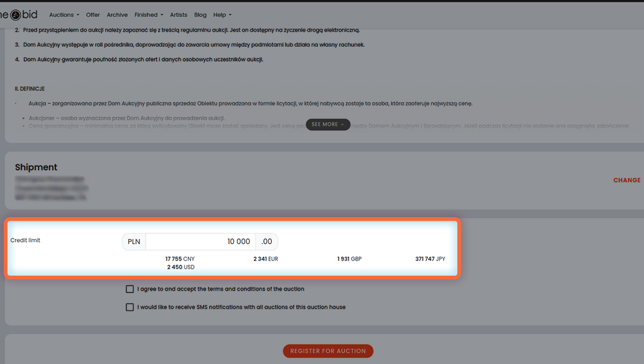Select the 2 450 USD conversion value
The image size is (644, 364).
click(180, 267)
